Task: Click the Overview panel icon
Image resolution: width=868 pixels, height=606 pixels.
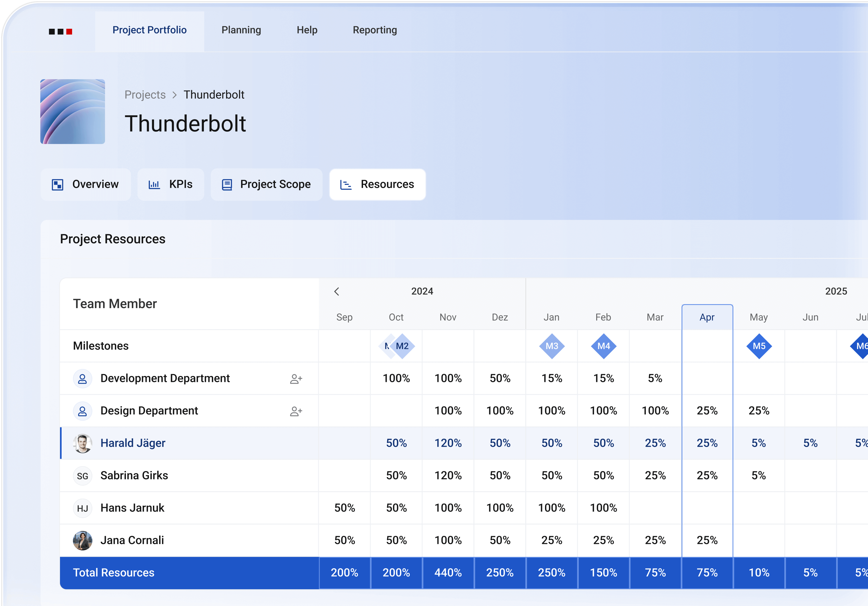Action: 57,185
